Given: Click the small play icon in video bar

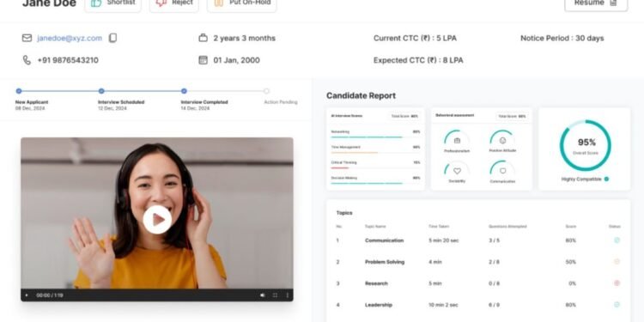Looking at the screenshot, I should point(27,295).
